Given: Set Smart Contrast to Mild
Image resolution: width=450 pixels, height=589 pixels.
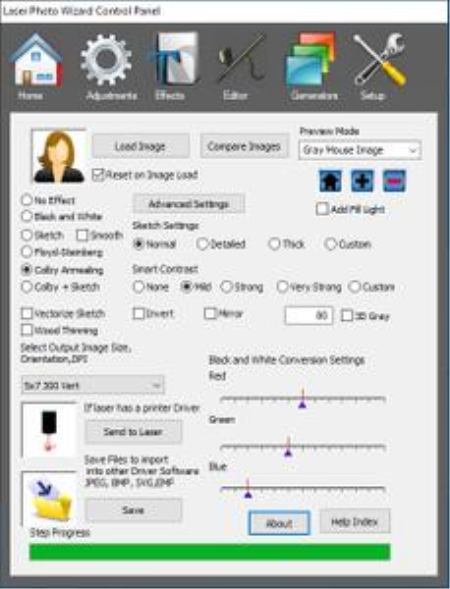Looking at the screenshot, I should coord(186,287).
